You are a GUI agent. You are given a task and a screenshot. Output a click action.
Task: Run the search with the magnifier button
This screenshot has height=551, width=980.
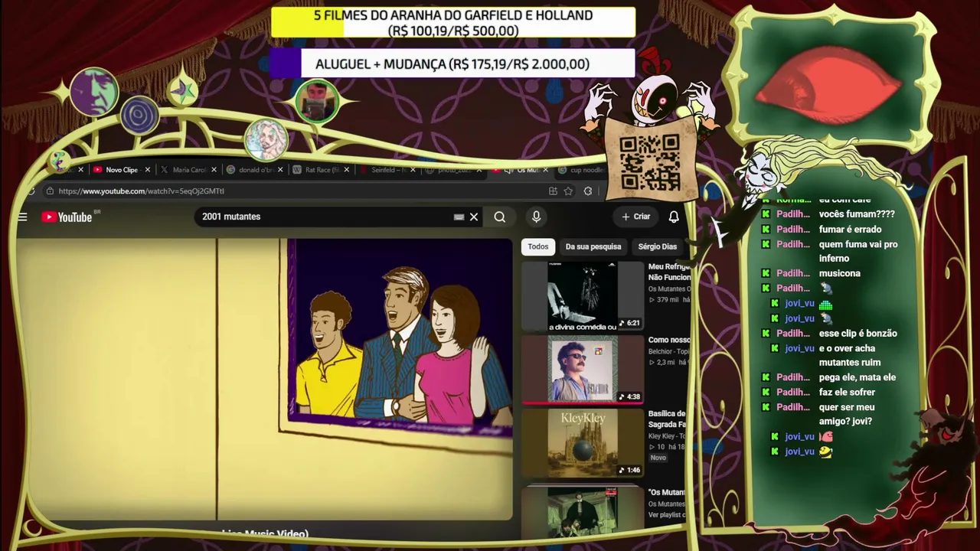(500, 217)
